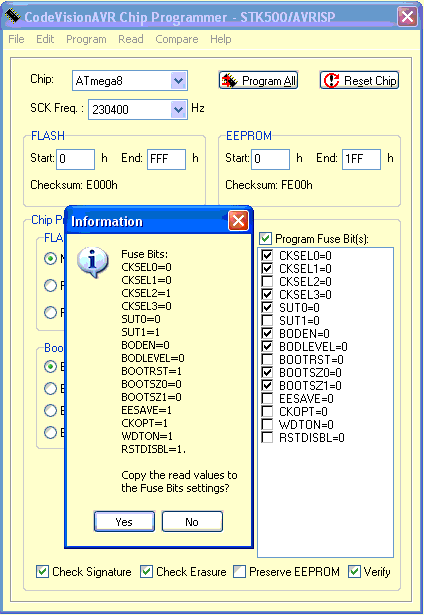The width and height of the screenshot is (424, 615).
Task: Select the fourth Boot lock radio button
Action: click(x=50, y=432)
